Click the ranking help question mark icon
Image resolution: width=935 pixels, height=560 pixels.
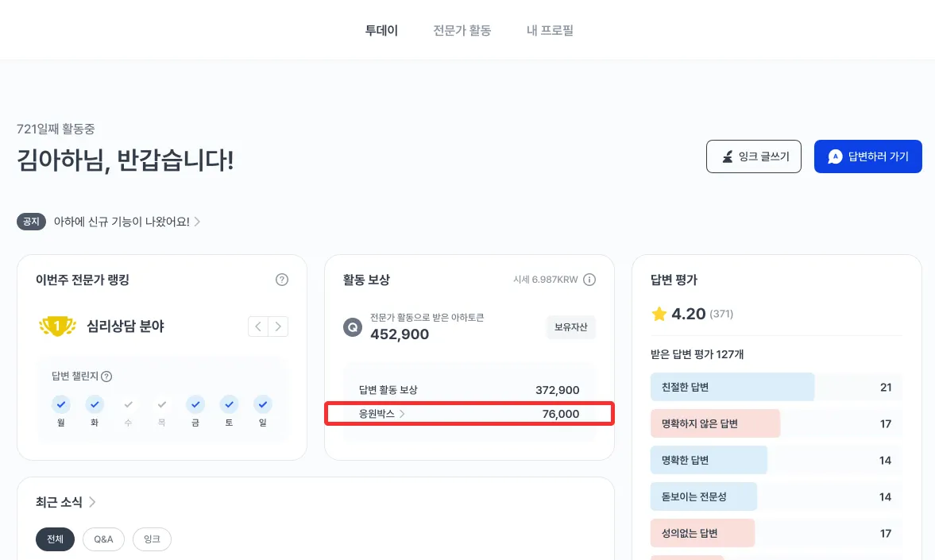[x=282, y=280]
